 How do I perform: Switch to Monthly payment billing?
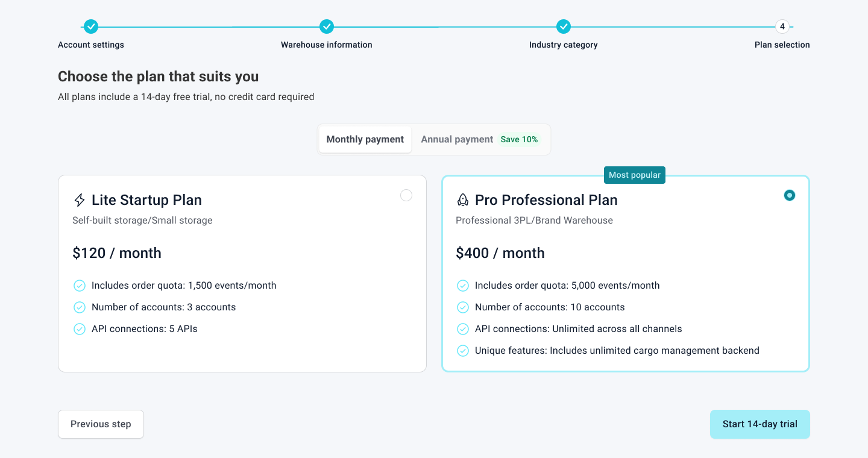365,139
